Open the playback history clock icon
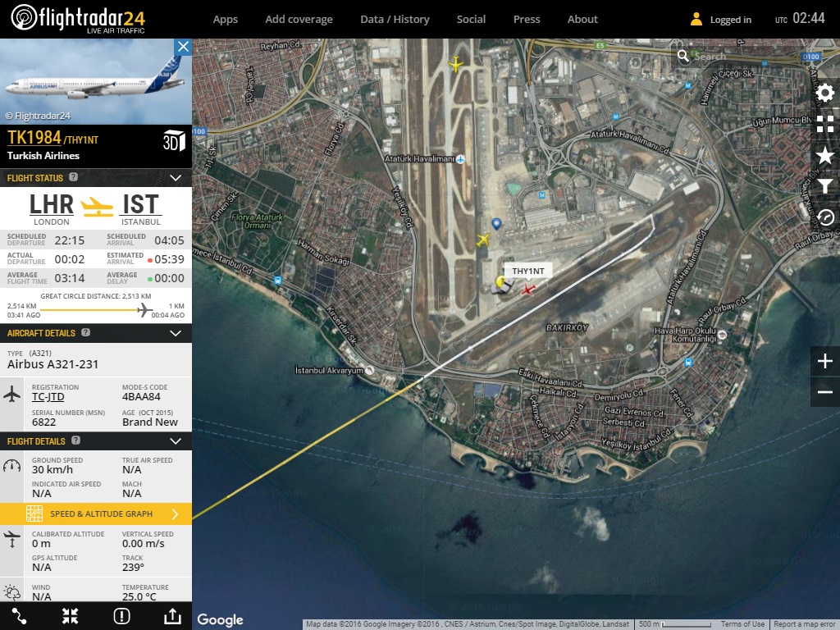The height and width of the screenshot is (630, 840). tap(824, 217)
